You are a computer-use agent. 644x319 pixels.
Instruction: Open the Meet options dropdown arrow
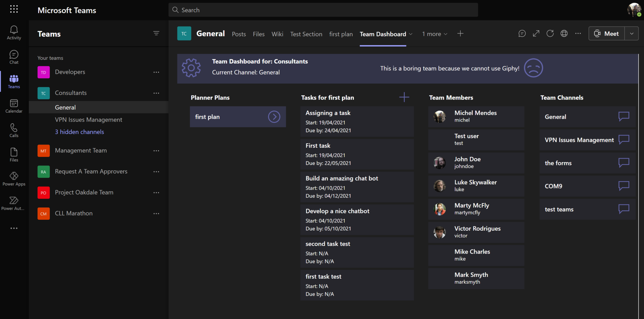click(x=631, y=33)
